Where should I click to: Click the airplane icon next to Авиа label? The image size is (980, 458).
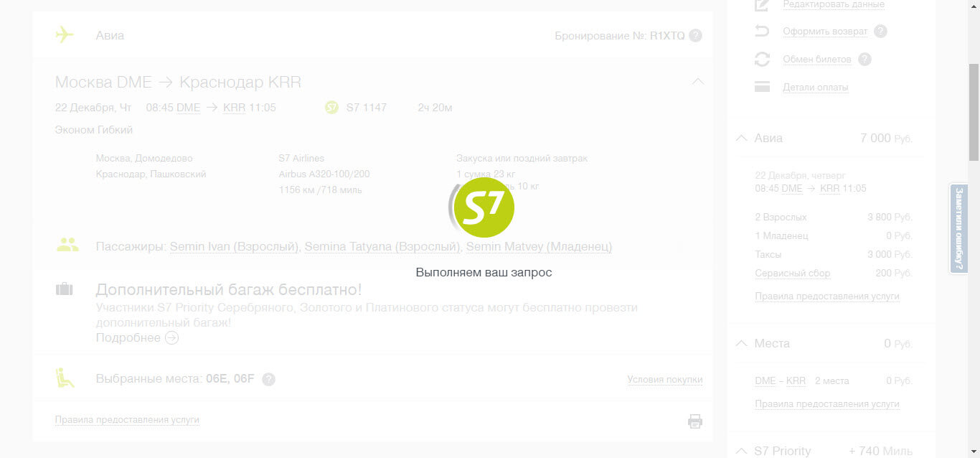65,34
